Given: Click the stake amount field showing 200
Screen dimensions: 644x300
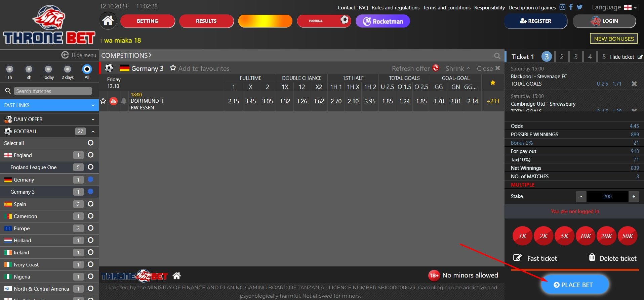Looking at the screenshot, I should (x=607, y=196).
